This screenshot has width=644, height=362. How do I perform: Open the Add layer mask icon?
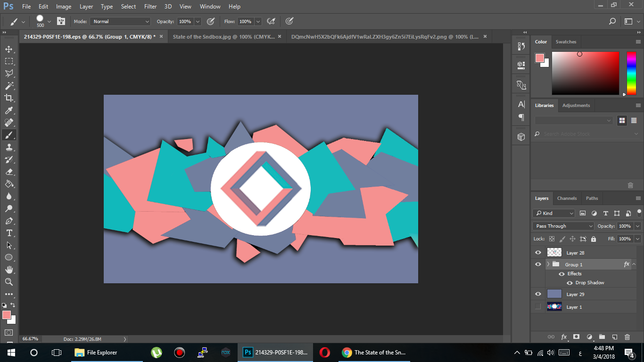pos(577,337)
